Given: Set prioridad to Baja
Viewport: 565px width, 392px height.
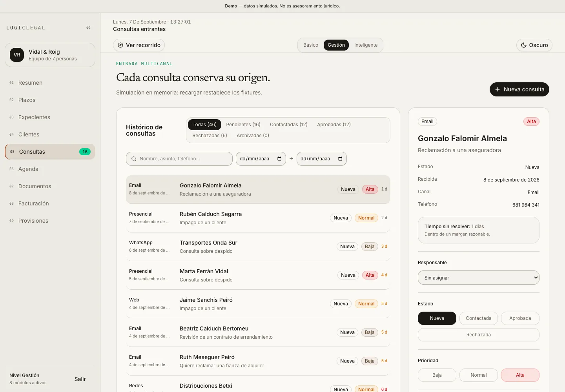Looking at the screenshot, I should coord(437,375).
